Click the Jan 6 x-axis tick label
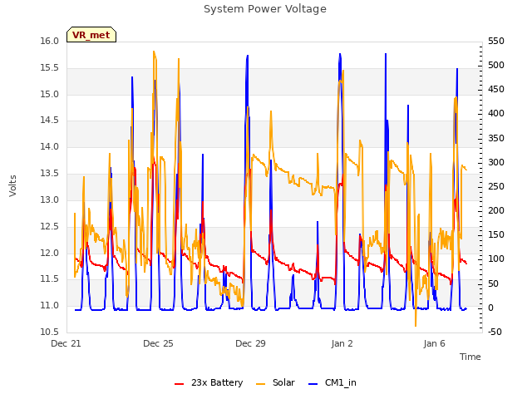The width and height of the screenshot is (532, 399). pyautogui.click(x=434, y=343)
